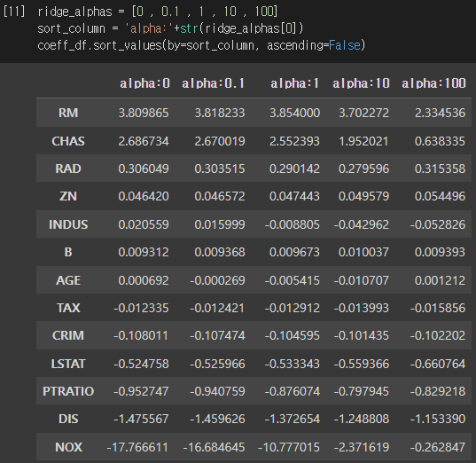Image resolution: width=476 pixels, height=463 pixels.
Task: Click NOX value -17.766611
Action: click(x=137, y=447)
